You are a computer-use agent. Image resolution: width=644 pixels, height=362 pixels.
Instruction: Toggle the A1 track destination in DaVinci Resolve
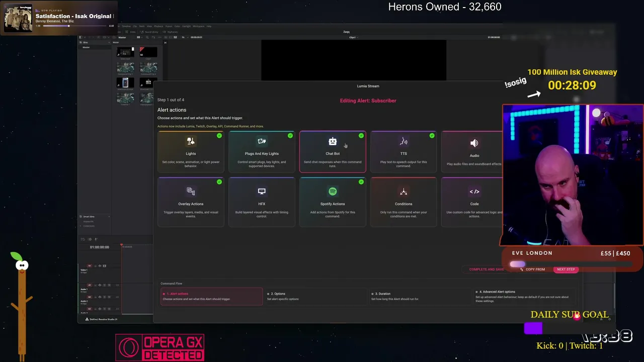90,285
